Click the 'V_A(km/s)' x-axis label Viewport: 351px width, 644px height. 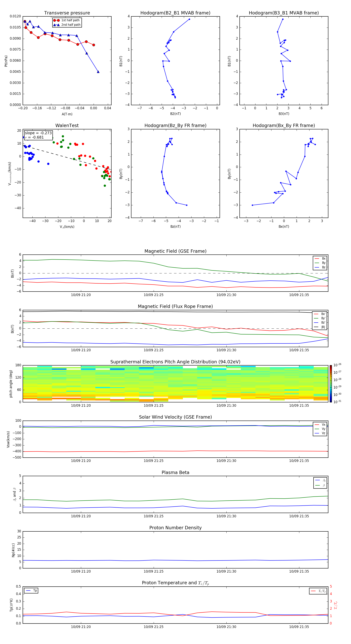pyautogui.click(x=67, y=227)
